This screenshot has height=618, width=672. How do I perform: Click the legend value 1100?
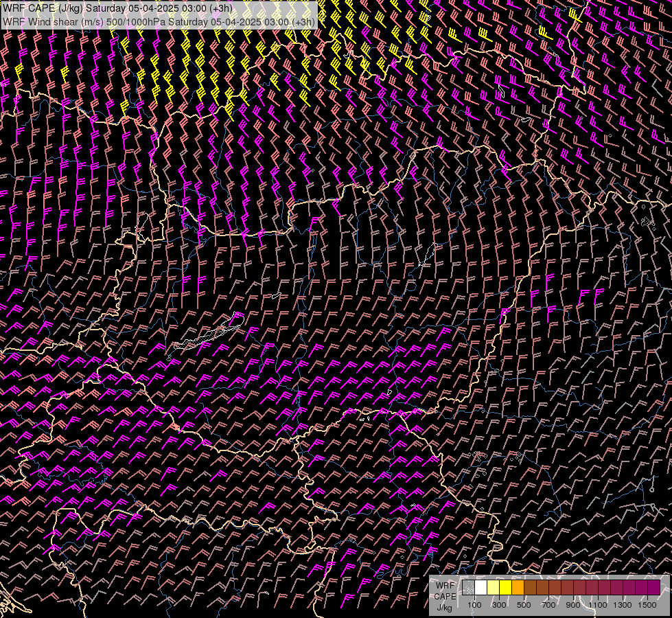(598, 605)
